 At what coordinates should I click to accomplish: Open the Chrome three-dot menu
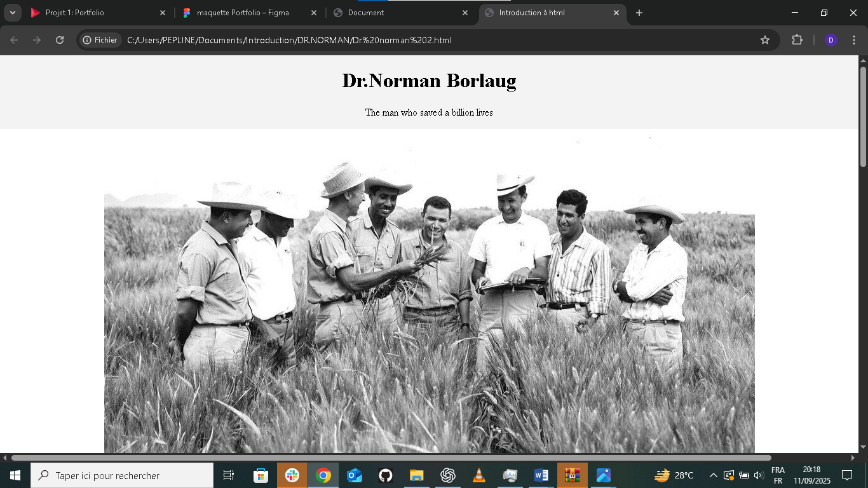point(854,40)
